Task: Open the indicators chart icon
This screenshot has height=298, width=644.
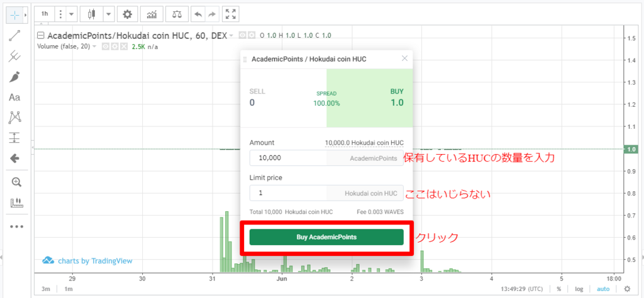Action: click(152, 14)
